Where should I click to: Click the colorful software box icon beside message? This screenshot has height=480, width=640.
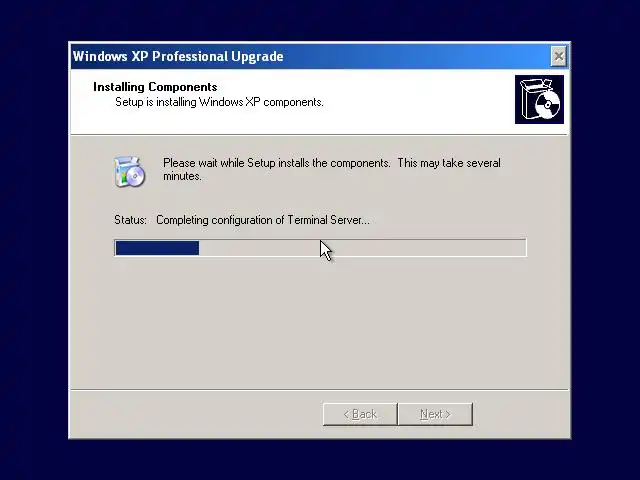pos(129,171)
